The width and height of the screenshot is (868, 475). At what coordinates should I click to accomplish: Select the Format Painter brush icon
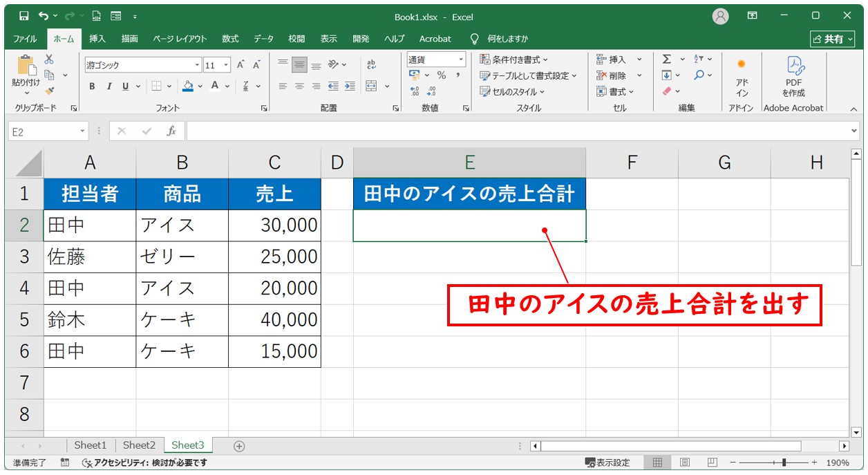coord(49,91)
